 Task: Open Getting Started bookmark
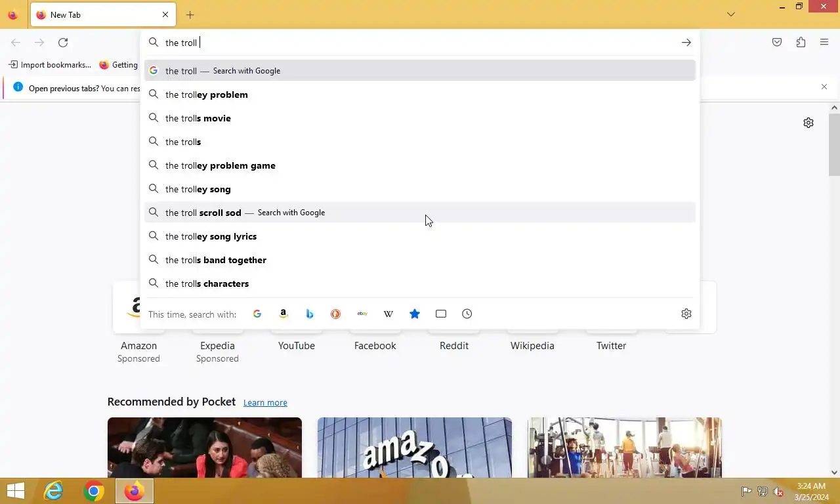coord(118,65)
